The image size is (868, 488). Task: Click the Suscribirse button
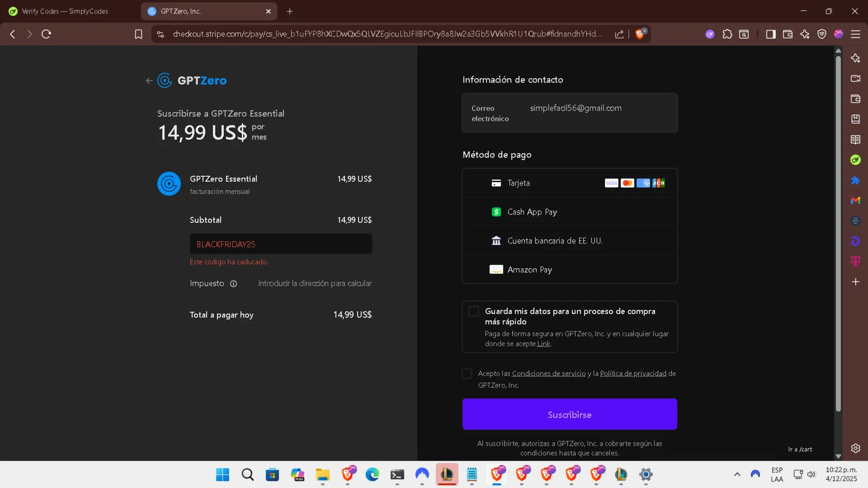click(569, 414)
